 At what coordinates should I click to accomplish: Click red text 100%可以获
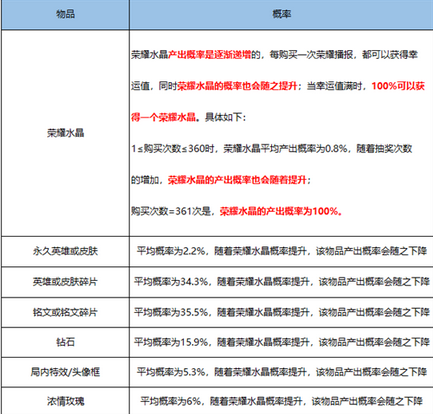pyautogui.click(x=398, y=86)
